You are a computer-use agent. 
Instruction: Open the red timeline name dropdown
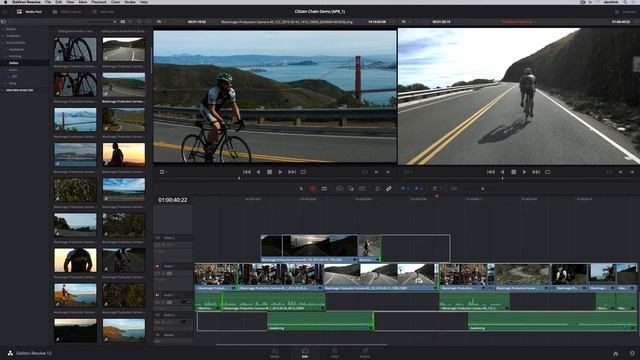[x=518, y=22]
